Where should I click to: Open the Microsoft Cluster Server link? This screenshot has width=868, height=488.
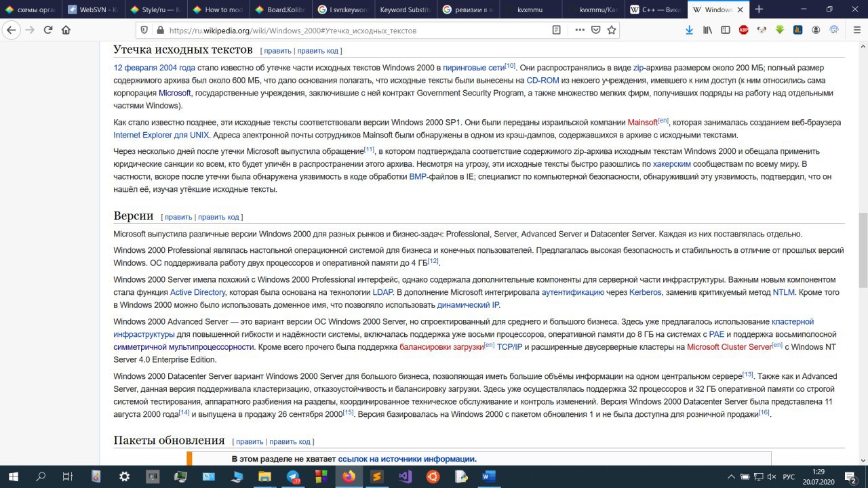pos(729,347)
